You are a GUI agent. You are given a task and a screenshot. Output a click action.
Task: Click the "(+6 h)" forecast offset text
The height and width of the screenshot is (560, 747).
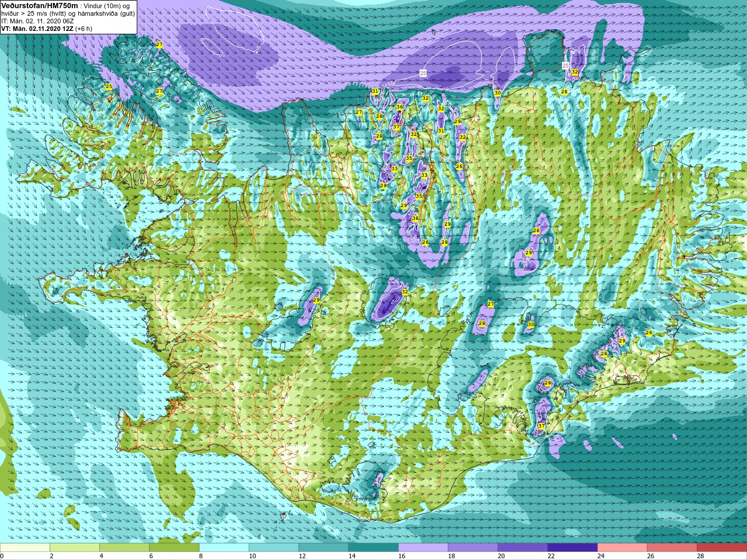pos(83,29)
